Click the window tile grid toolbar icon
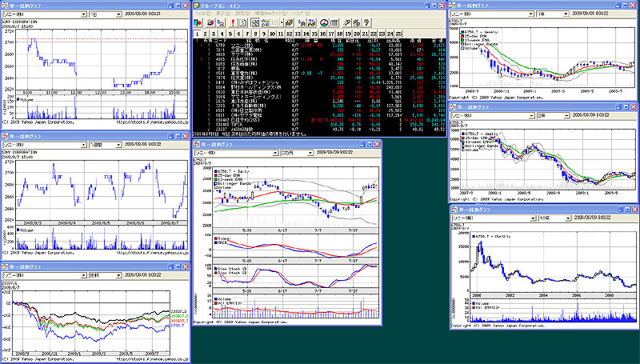 (x=264, y=22)
